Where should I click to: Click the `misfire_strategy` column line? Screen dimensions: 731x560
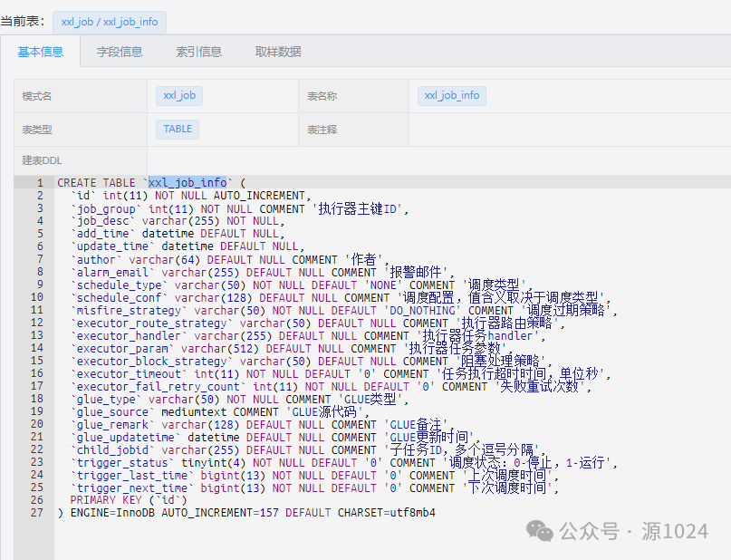[344, 310]
